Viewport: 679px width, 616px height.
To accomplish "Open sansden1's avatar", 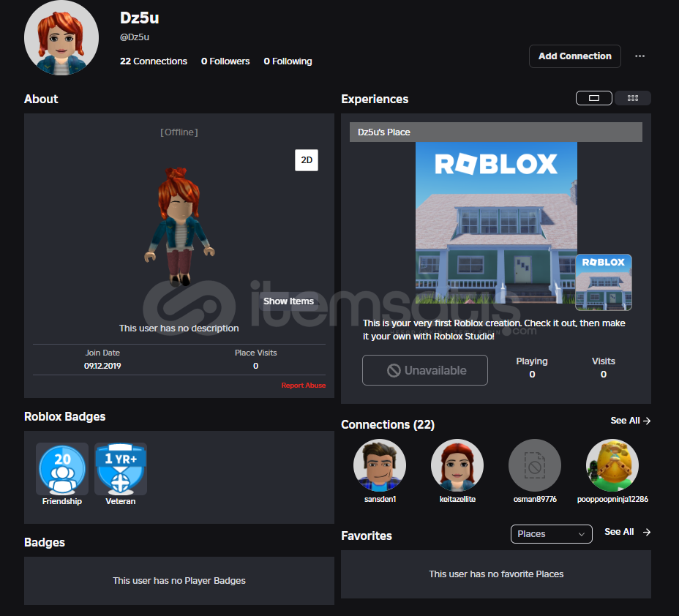I will pyautogui.click(x=380, y=465).
